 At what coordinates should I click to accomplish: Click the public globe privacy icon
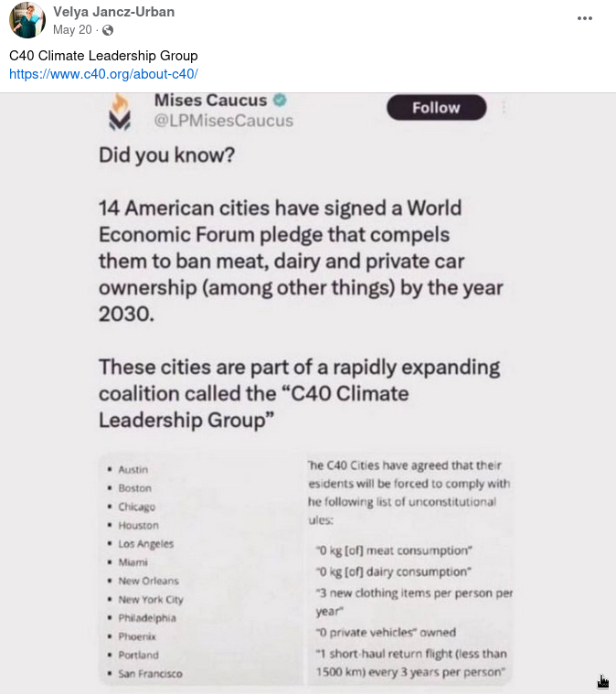click(108, 30)
